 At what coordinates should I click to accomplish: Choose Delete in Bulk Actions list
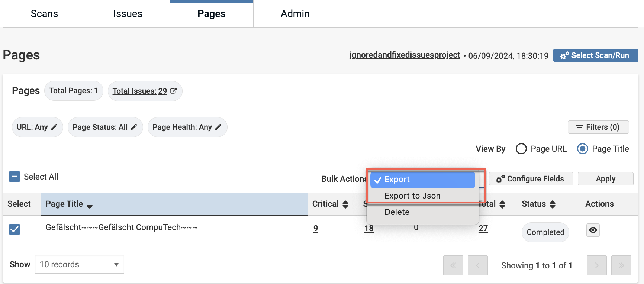397,212
